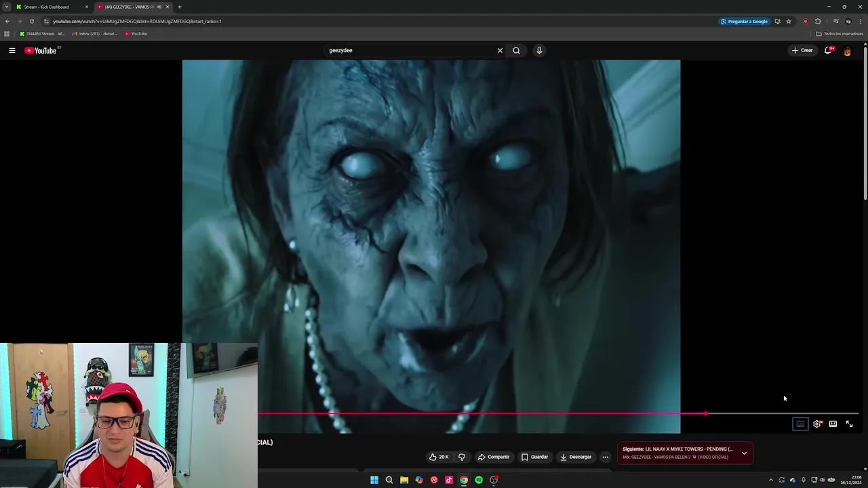Run search with the magnifier button

516,50
